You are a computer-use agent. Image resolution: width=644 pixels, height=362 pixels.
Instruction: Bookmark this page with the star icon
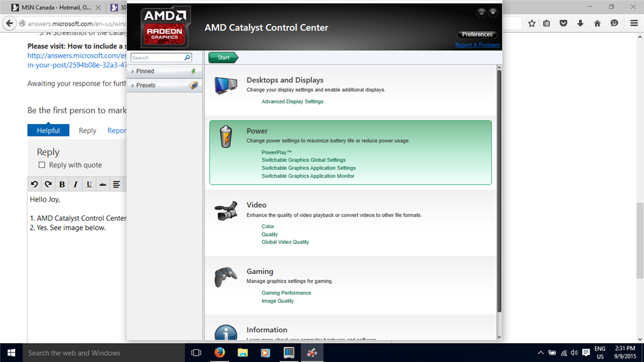pos(532,23)
